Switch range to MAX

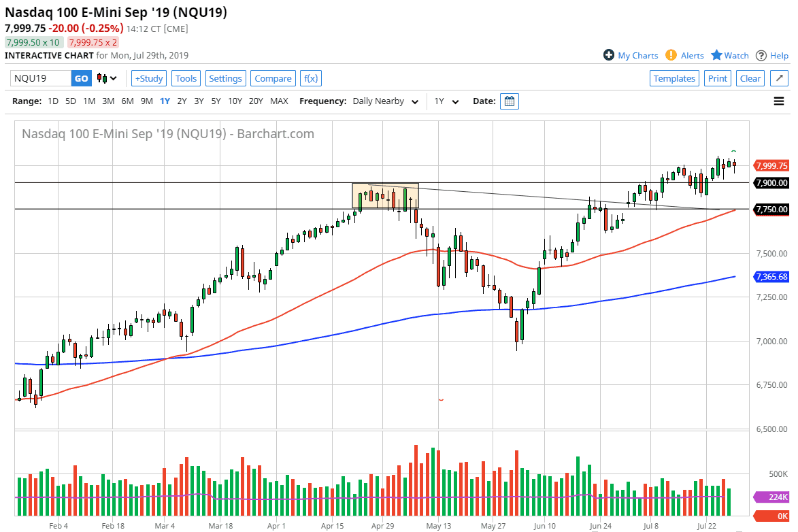279,101
